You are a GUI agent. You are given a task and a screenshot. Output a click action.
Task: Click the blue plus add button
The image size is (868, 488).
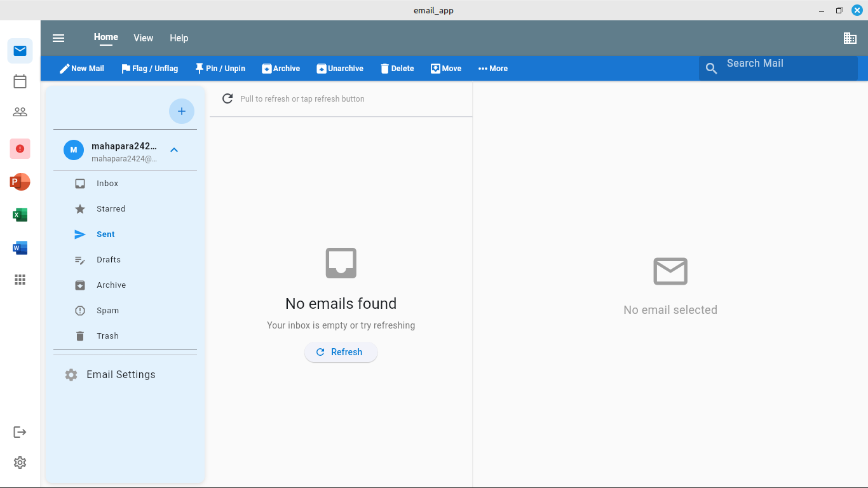click(181, 111)
